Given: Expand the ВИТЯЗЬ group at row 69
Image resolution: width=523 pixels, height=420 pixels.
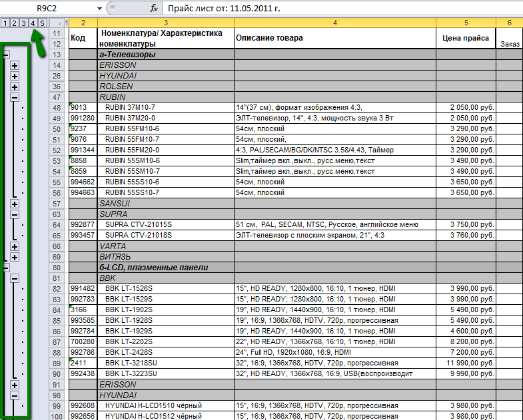Looking at the screenshot, I should 15,258.
